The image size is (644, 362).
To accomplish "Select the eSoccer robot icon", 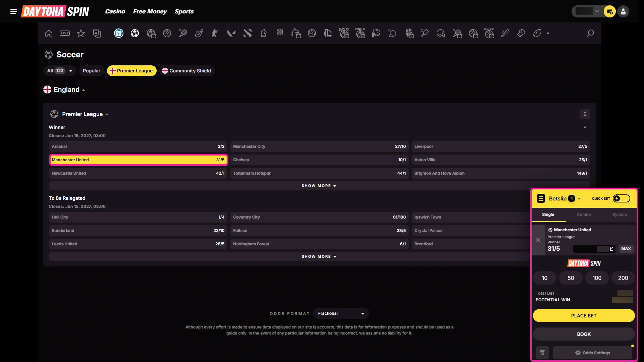I will click(151, 33).
